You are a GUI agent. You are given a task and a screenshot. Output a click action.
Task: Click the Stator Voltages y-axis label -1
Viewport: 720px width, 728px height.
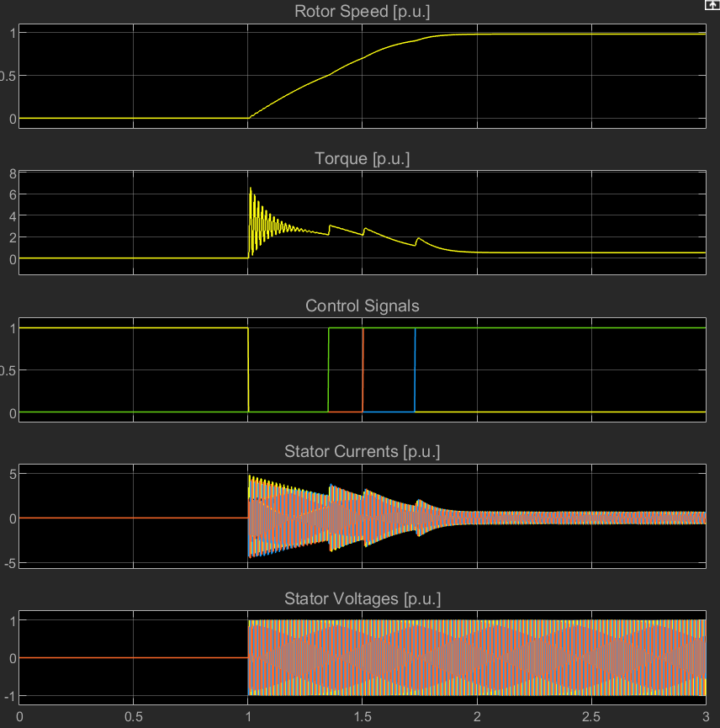click(x=8, y=695)
